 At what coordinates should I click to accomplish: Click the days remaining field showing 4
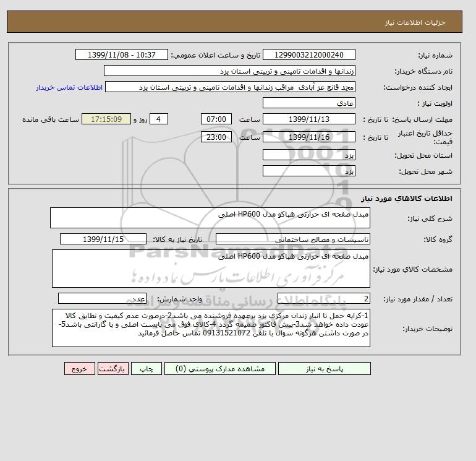click(x=158, y=119)
